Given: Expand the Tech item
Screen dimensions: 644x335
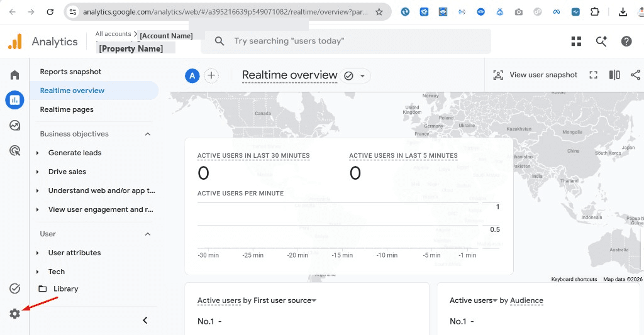Looking at the screenshot, I should click(x=37, y=272).
